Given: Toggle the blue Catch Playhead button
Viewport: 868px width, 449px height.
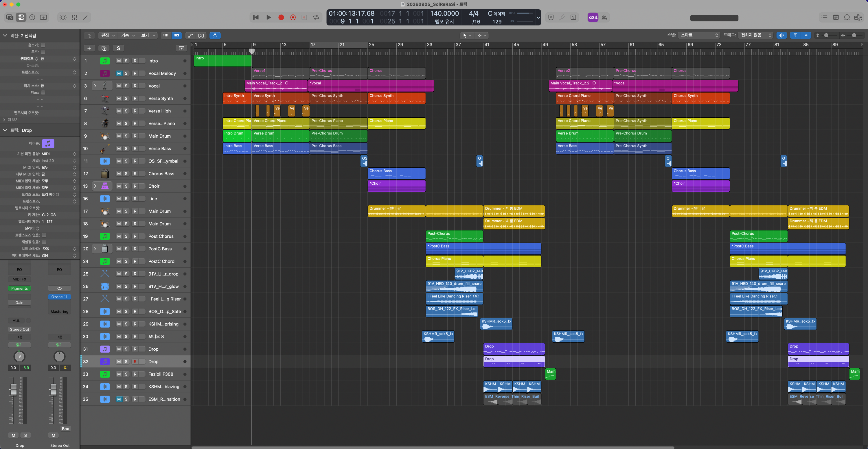Looking at the screenshot, I should (x=215, y=36).
